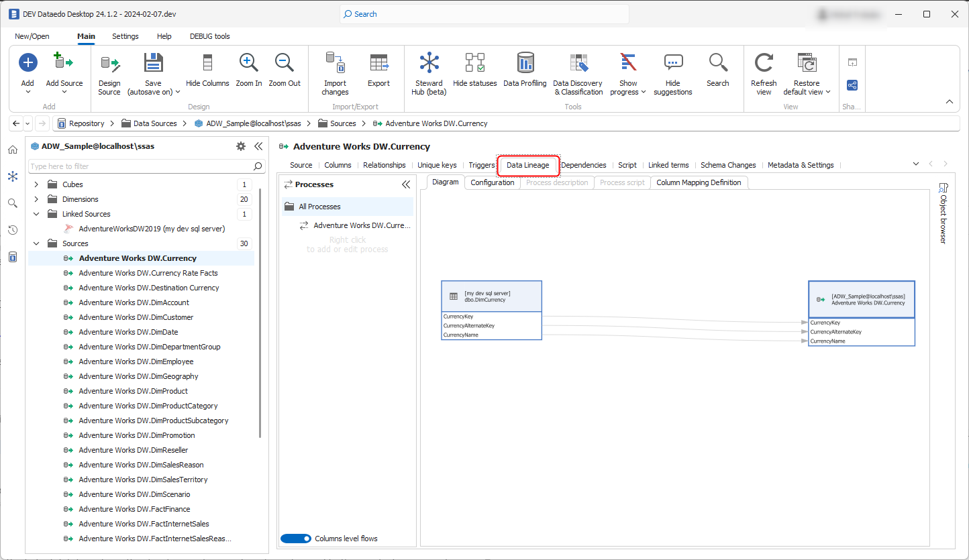Click Hide statuses icon
Screen dimensions: 969x560
(x=475, y=63)
